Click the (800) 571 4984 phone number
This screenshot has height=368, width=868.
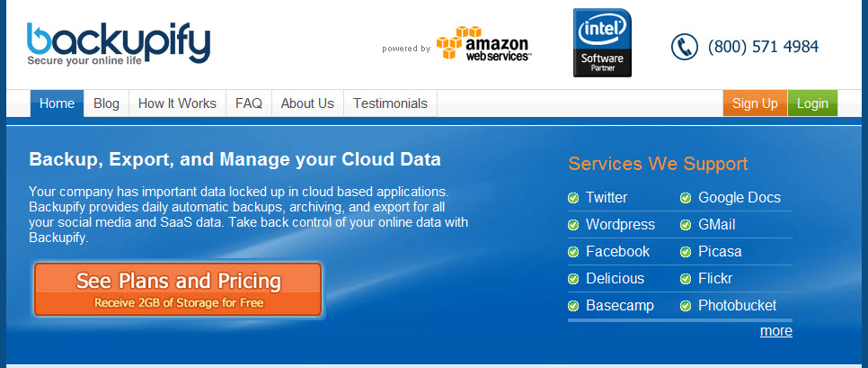pos(763,47)
